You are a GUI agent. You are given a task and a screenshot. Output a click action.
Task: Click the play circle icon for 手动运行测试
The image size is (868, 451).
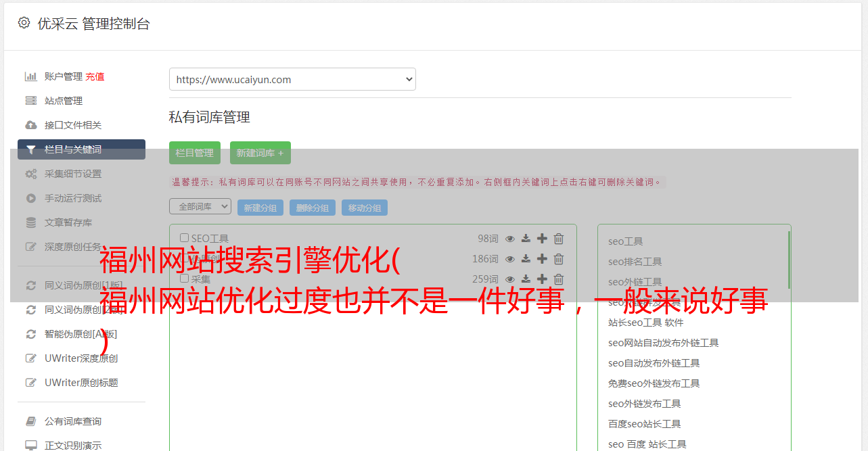pyautogui.click(x=30, y=198)
